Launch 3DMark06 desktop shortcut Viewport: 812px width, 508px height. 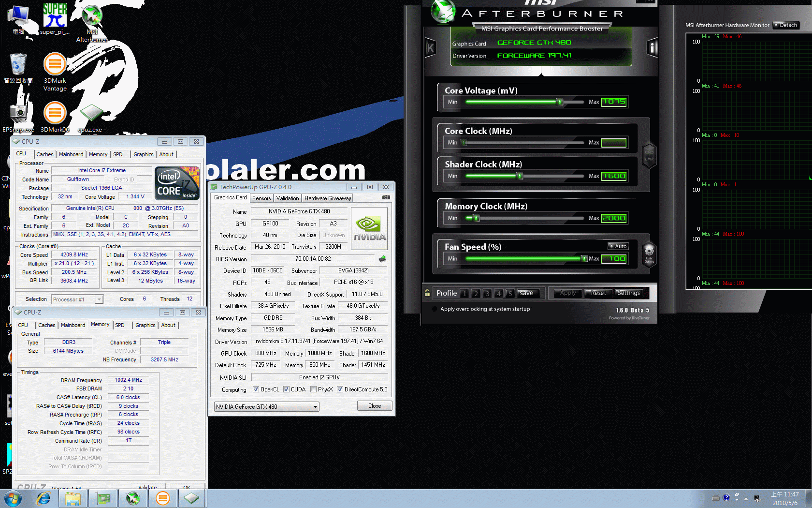tap(55, 117)
